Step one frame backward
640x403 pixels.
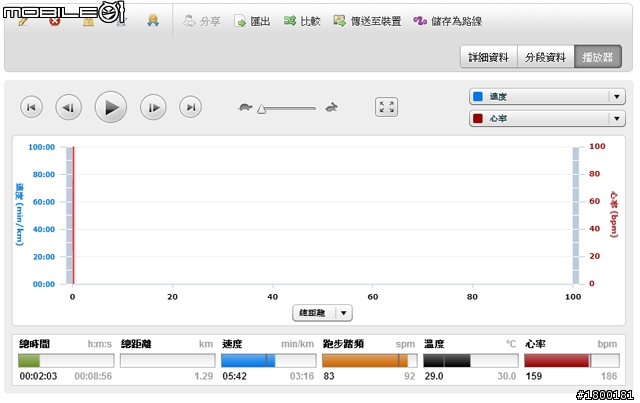[x=69, y=107]
